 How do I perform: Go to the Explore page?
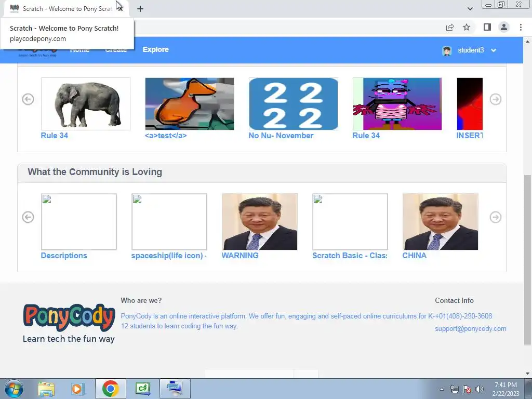click(x=156, y=49)
